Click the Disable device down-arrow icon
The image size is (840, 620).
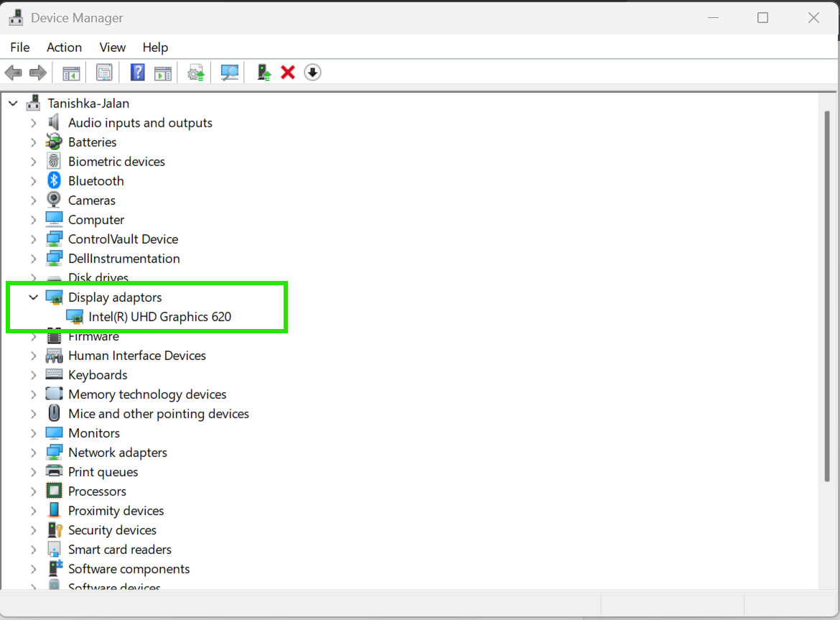tap(312, 73)
